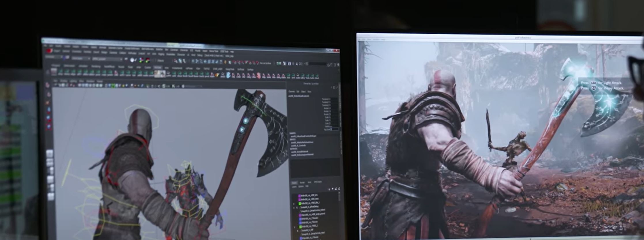Viewport: 644px width, 240px height.
Task: Click the Translate X value field
Action: click(334, 99)
